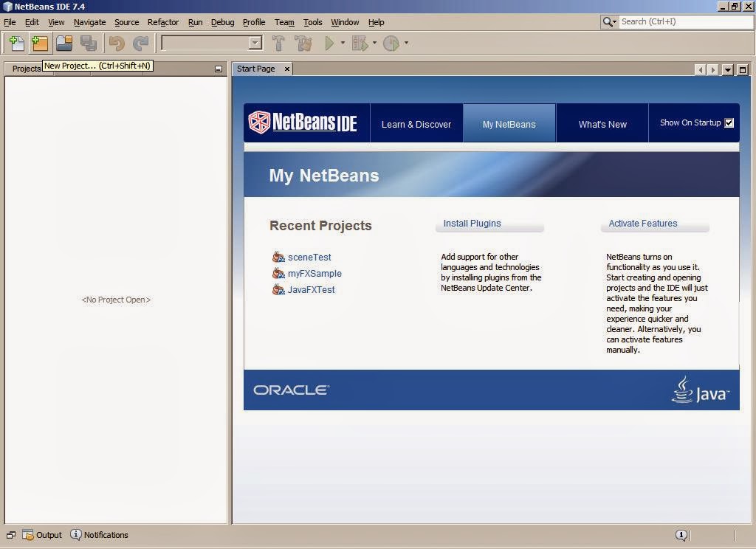Image resolution: width=756 pixels, height=549 pixels.
Task: Open the Help menu
Action: [x=376, y=22]
